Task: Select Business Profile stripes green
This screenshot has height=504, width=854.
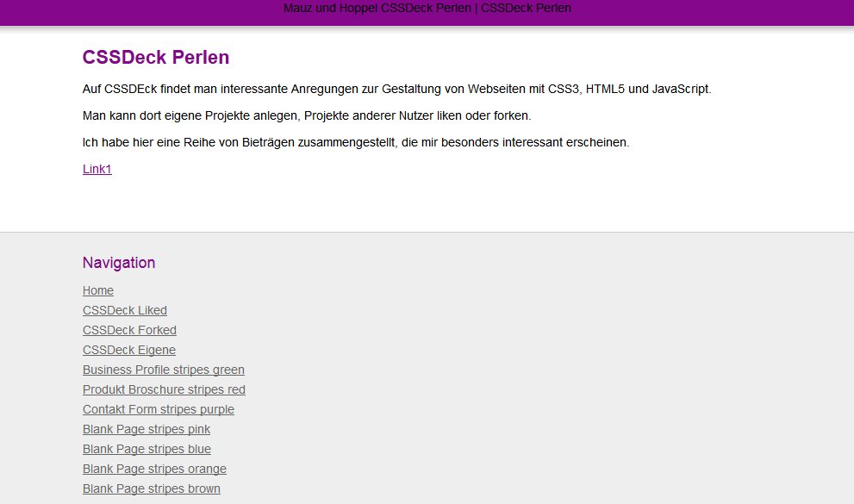Action: (163, 370)
